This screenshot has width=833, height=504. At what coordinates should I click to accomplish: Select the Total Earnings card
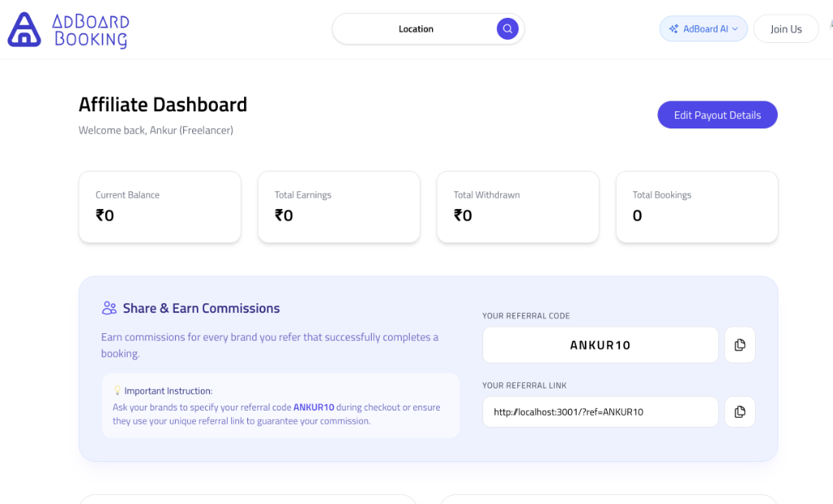338,206
